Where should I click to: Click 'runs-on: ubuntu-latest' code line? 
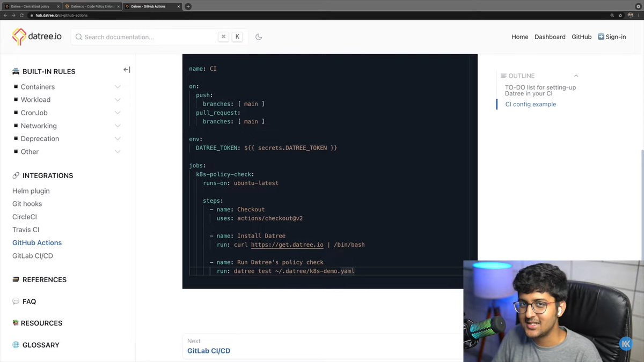240,183
